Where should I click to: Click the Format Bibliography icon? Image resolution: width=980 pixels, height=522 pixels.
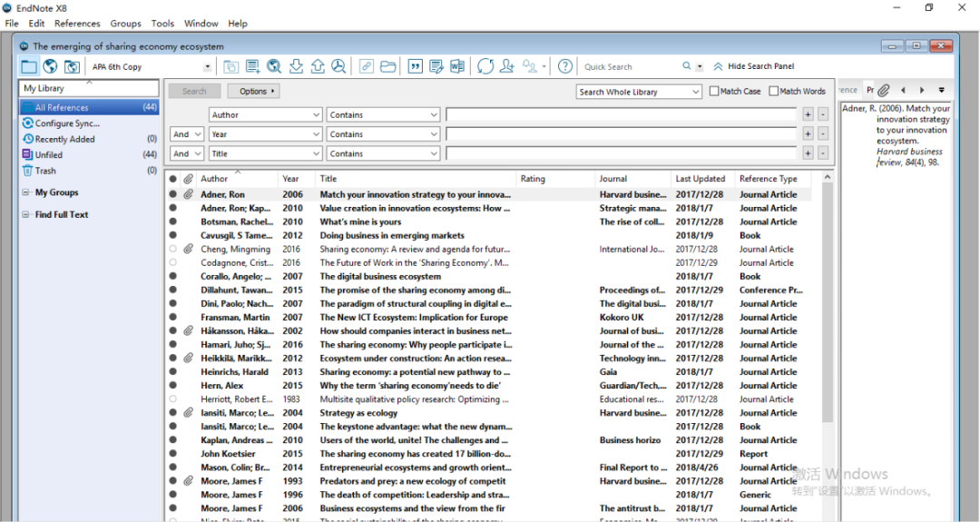click(436, 66)
